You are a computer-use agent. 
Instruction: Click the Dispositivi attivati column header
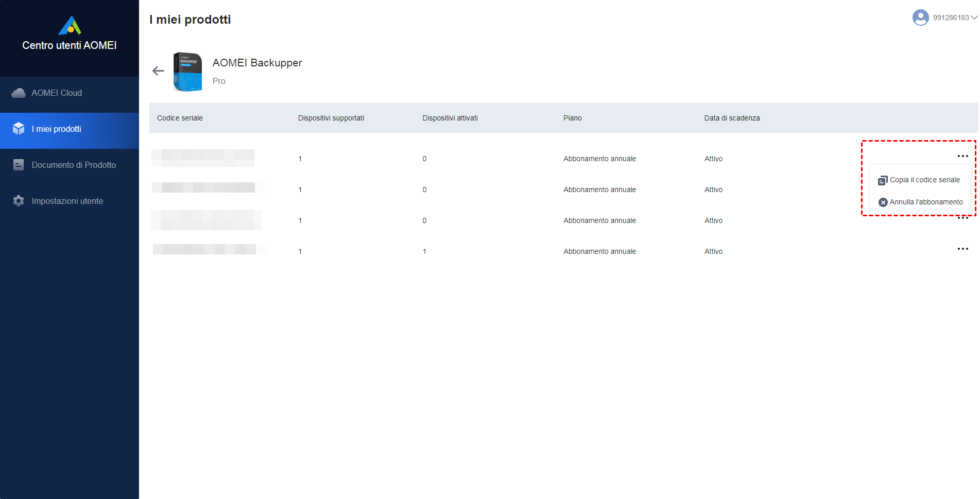point(450,118)
